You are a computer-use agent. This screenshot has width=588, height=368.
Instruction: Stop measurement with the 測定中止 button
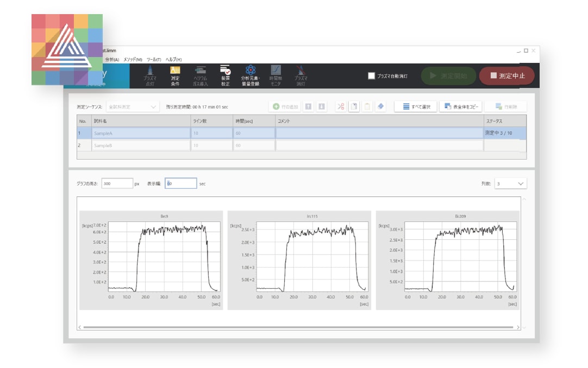click(x=507, y=75)
